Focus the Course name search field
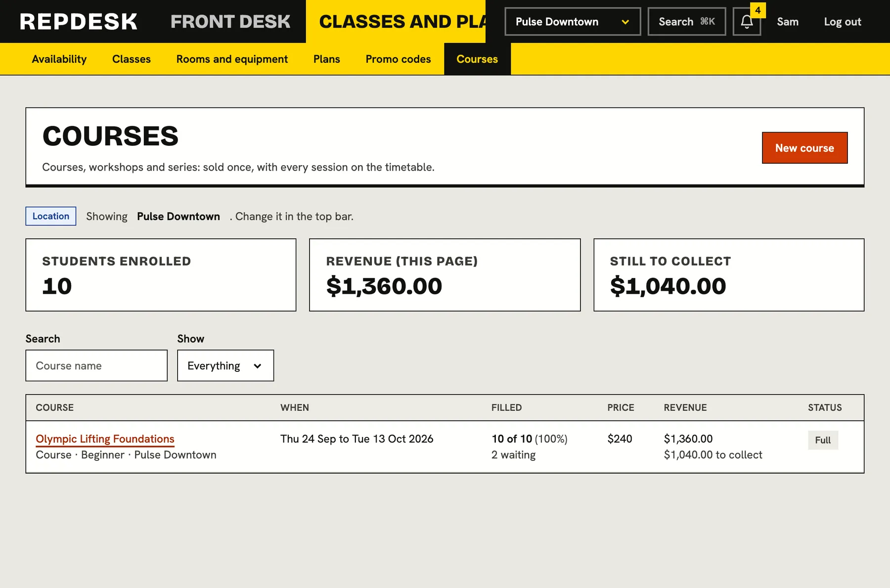Viewport: 890px width, 588px height. tap(96, 365)
